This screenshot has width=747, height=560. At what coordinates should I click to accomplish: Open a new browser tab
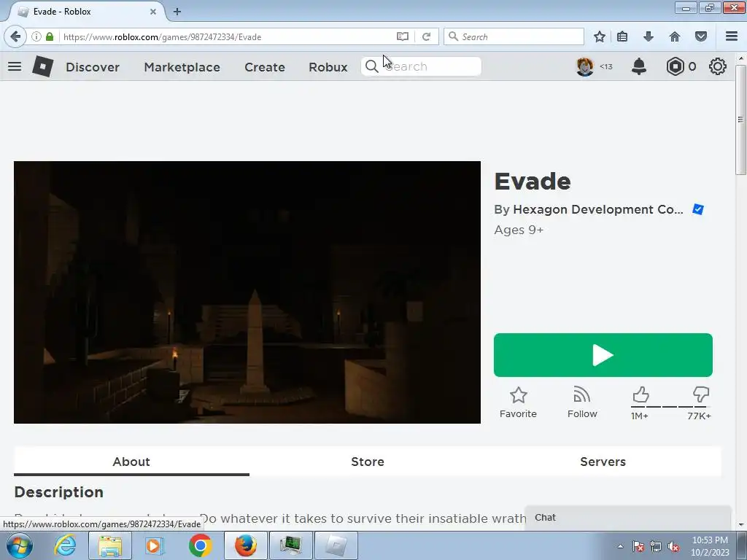tap(177, 12)
